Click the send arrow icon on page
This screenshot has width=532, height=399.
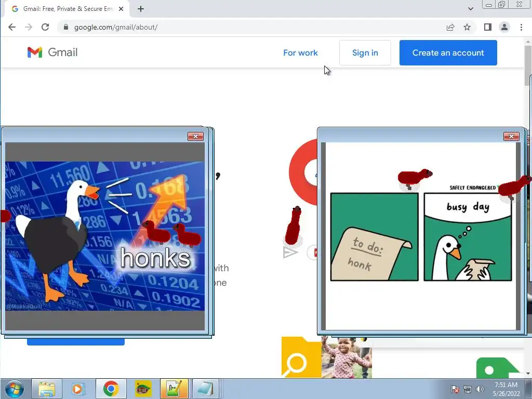(x=290, y=252)
